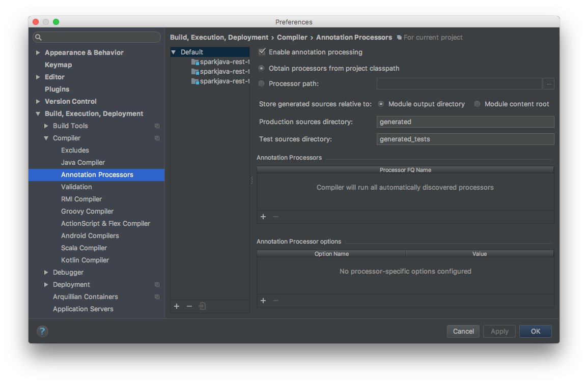The height and width of the screenshot is (384, 588).
Task: Choose Module output directory radio button
Action: pyautogui.click(x=381, y=104)
